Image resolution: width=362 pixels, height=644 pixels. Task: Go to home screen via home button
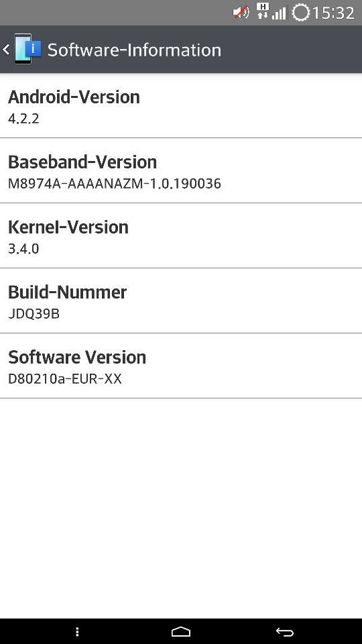point(180,631)
